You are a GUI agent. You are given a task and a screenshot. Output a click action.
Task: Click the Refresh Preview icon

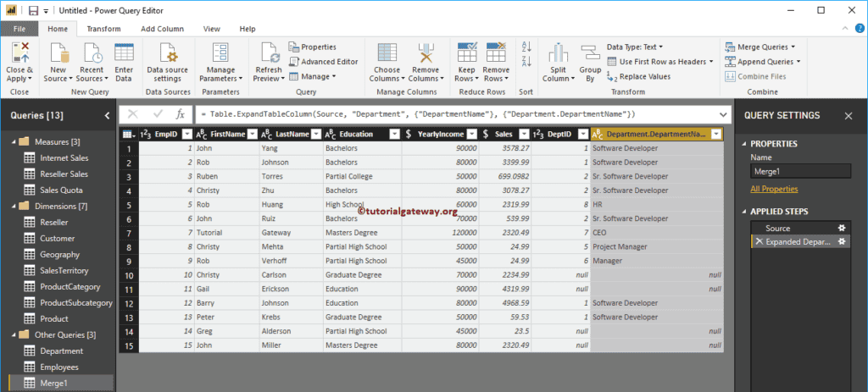270,53
